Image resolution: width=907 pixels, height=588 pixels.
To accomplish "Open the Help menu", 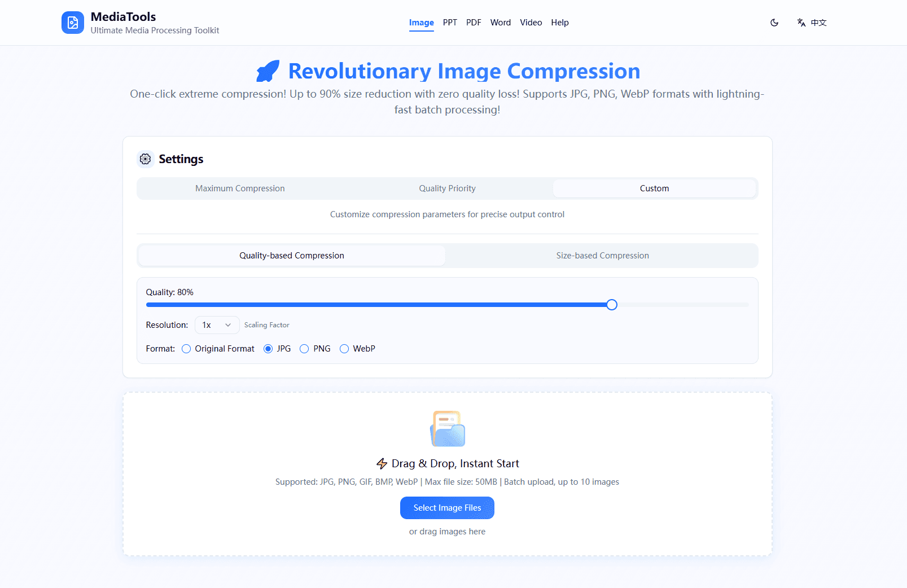I will tap(560, 23).
